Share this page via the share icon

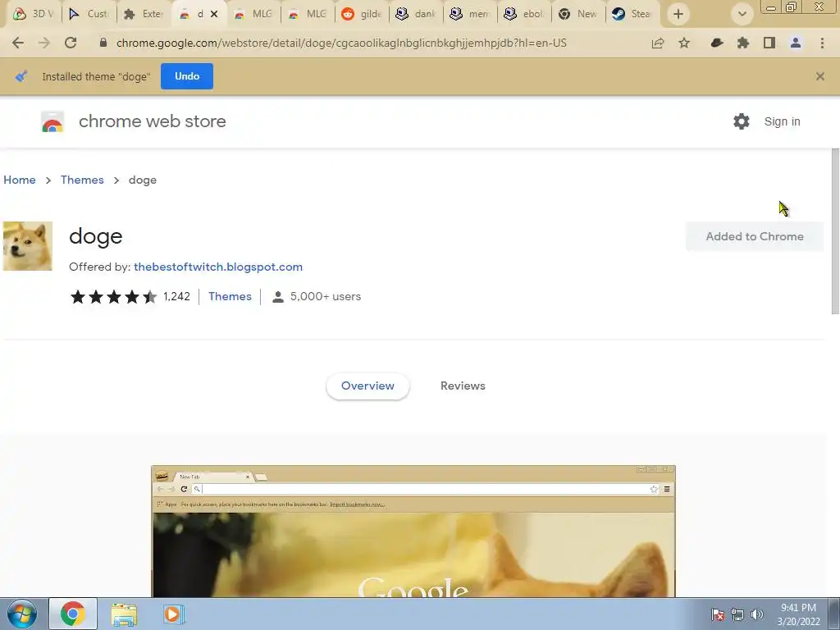tap(658, 43)
